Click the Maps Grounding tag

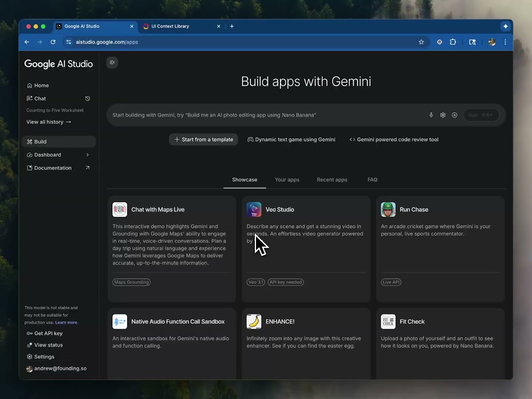tap(131, 282)
